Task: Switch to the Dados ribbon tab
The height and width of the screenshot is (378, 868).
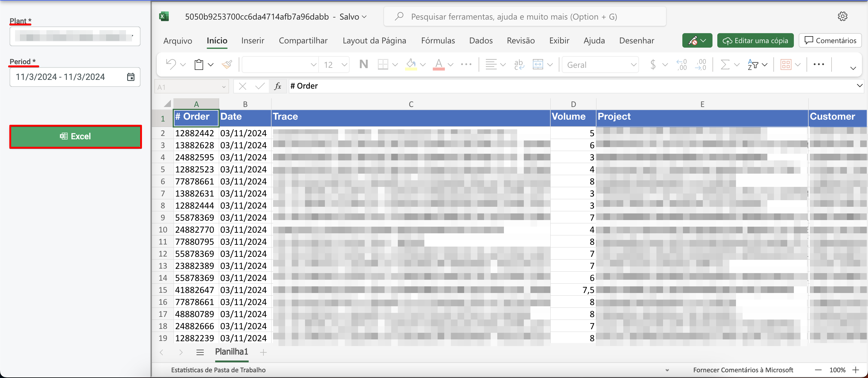Action: [480, 41]
